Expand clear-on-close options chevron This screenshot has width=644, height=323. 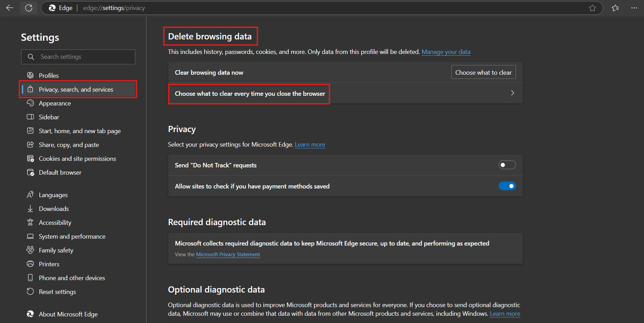(512, 93)
